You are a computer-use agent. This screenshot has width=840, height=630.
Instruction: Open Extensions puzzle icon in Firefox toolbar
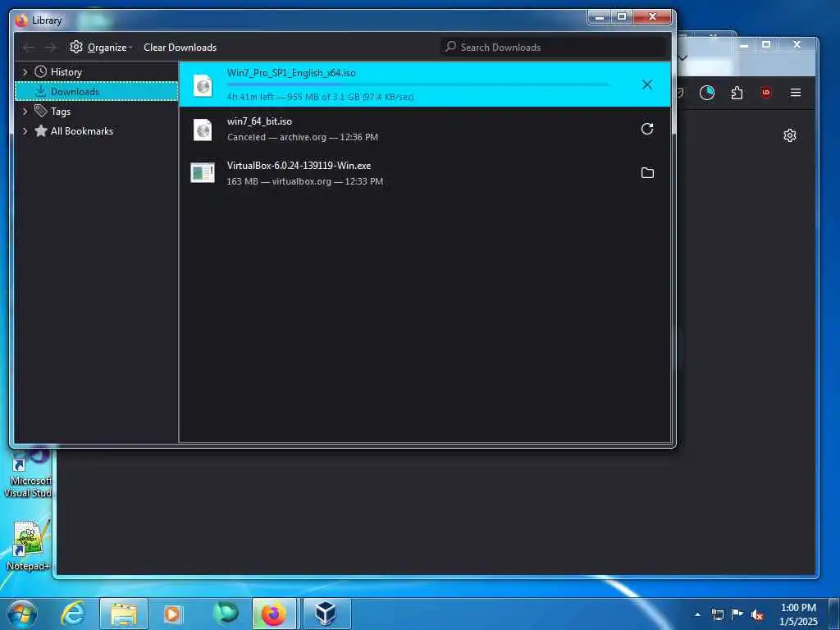737,93
